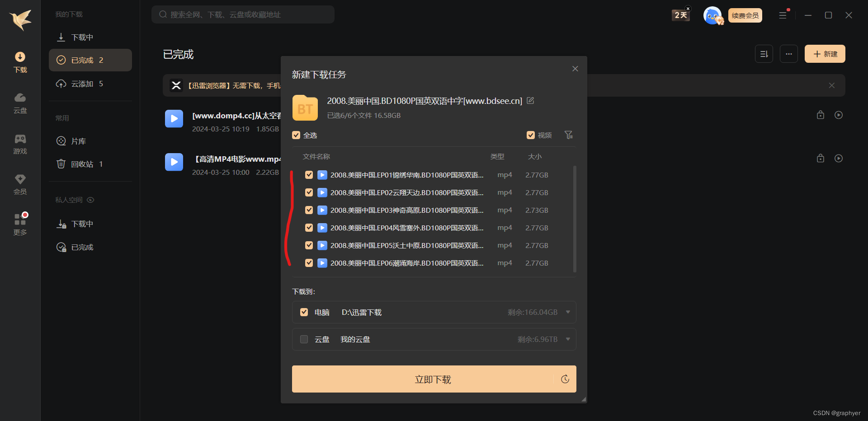Image resolution: width=868 pixels, height=421 pixels.
Task: Click dialog resize grip corner
Action: tap(584, 399)
